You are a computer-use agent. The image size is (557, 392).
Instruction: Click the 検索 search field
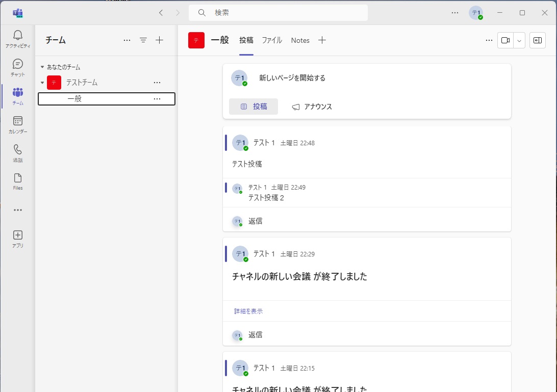278,13
